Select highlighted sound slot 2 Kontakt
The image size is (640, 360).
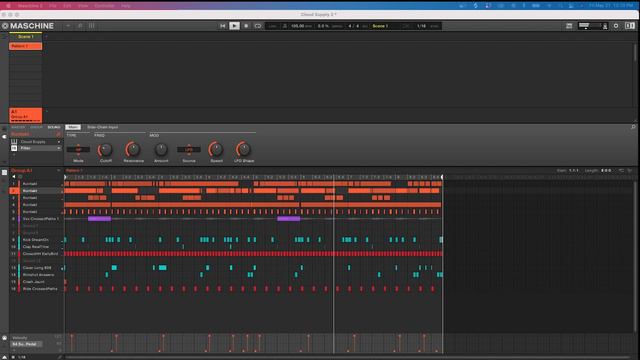(x=37, y=191)
